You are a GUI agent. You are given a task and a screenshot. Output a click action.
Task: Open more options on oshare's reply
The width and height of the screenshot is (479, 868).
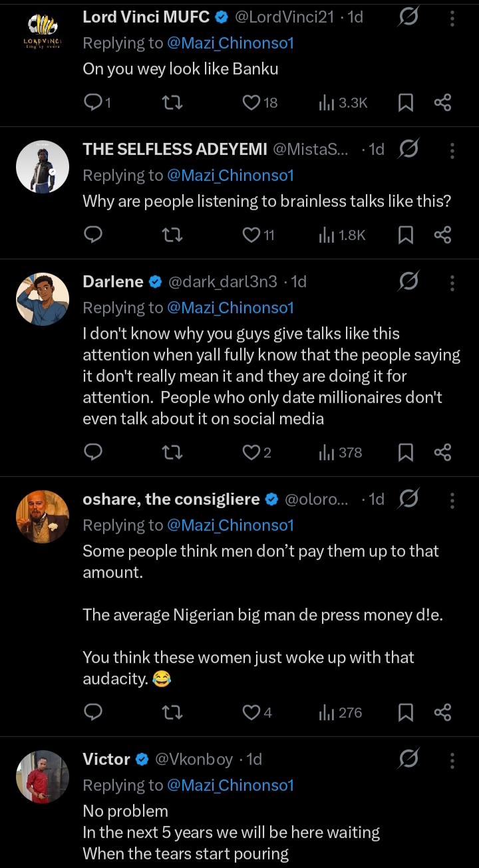click(x=452, y=500)
